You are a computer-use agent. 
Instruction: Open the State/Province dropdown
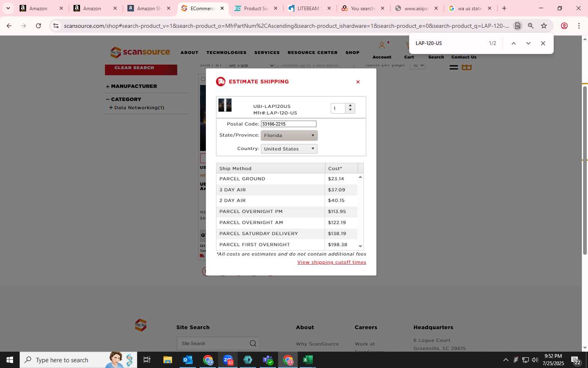pyautogui.click(x=289, y=135)
